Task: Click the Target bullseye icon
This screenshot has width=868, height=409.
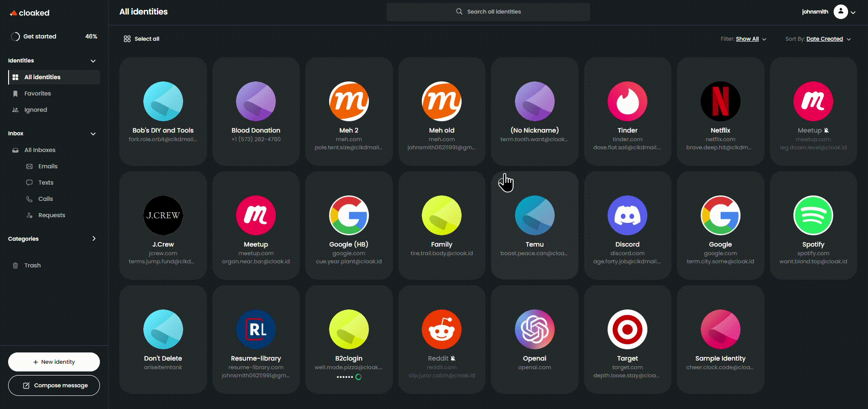Action: coord(627,329)
